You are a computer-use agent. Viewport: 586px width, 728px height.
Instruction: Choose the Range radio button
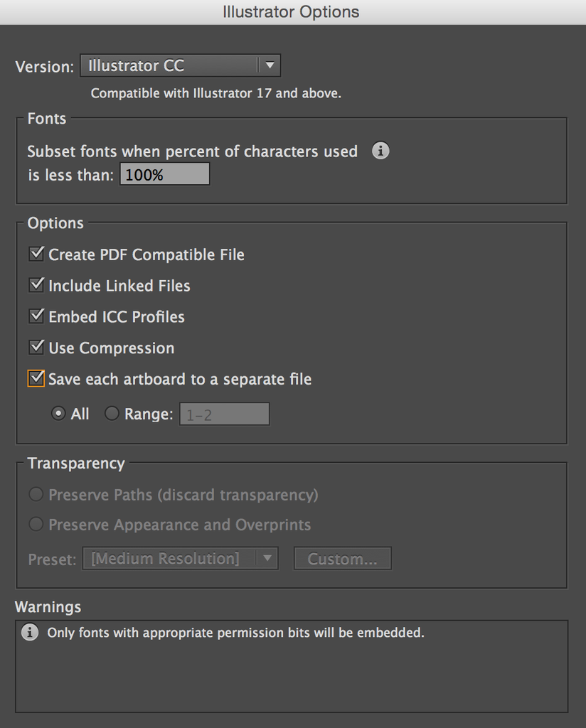(x=112, y=414)
